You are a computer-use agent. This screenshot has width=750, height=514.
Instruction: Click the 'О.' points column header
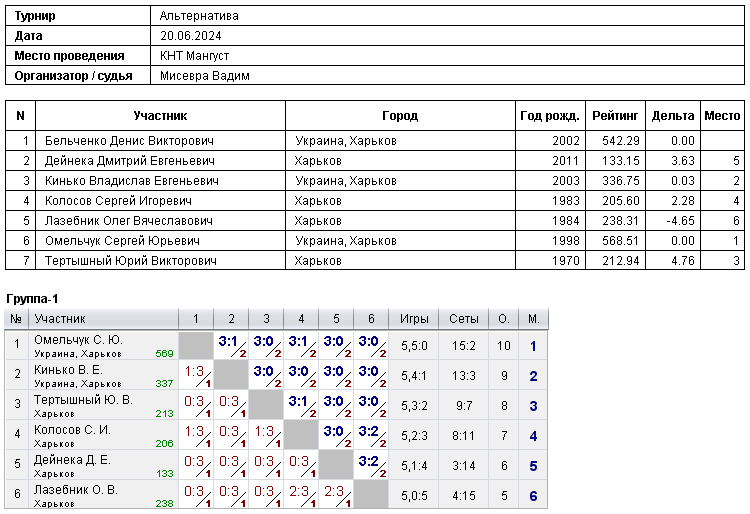click(504, 319)
